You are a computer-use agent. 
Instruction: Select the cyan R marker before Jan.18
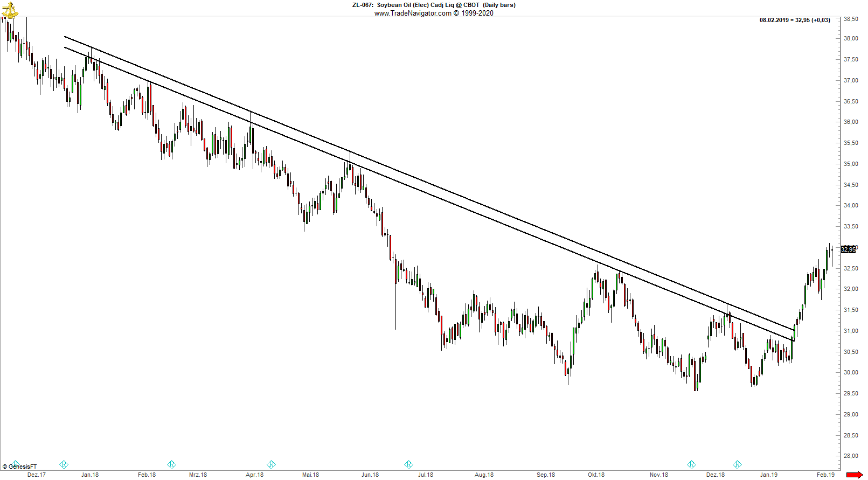pos(64,464)
